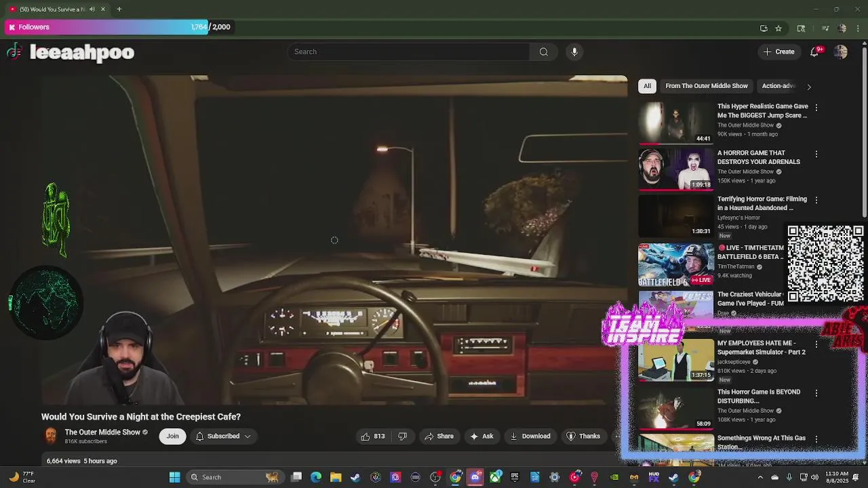Click the install app icon in address bar
This screenshot has width=868, height=488.
click(764, 28)
